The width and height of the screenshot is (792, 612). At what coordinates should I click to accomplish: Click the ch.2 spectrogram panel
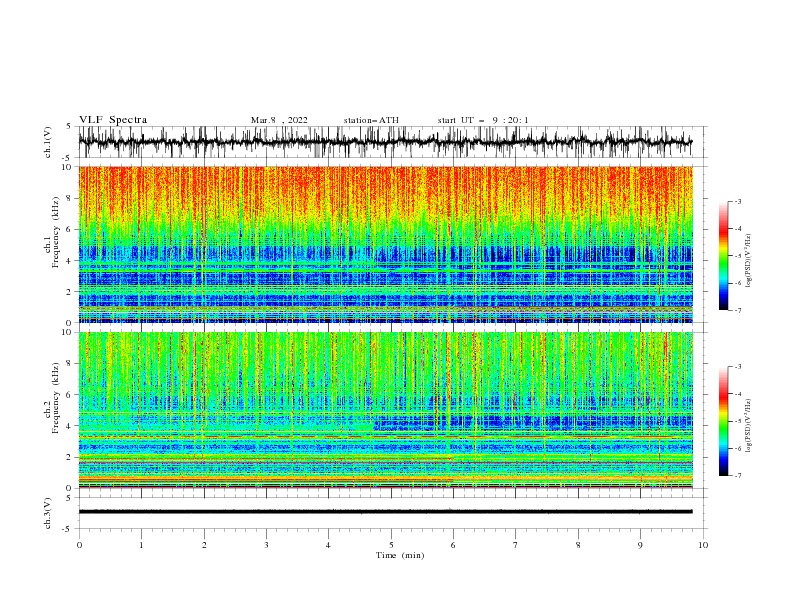click(385, 410)
